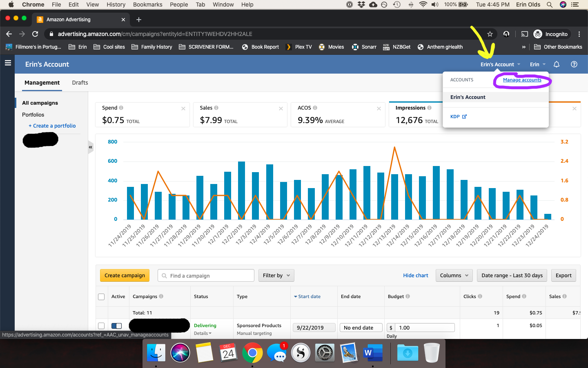Click the 9/22/2019 start date field
Screen dimensions: 588x368
(x=314, y=328)
